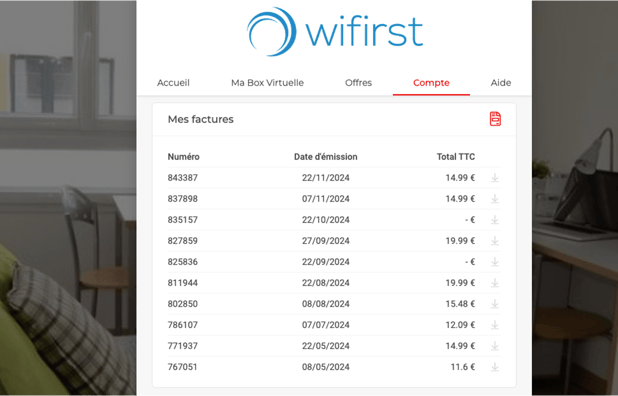Click the 15.48 € total amount
Screen dimensions: 618x396
(x=460, y=304)
